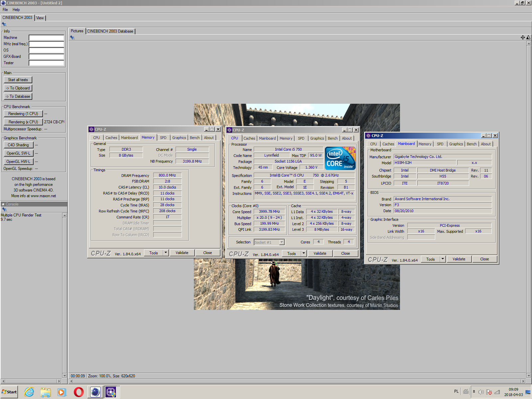This screenshot has width=532, height=399.
Task: Show hidden tray icons arrow
Action: (474, 392)
